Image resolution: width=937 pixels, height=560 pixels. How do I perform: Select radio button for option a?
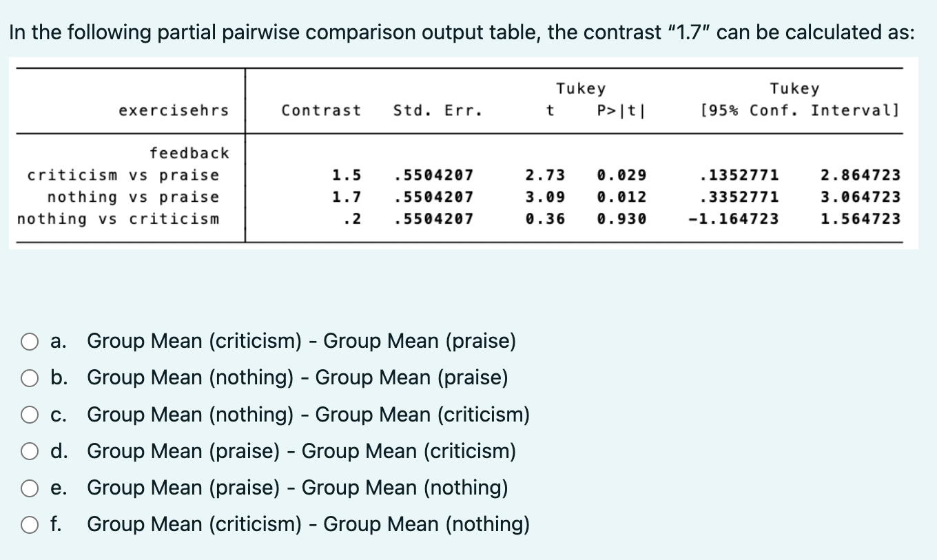click(x=30, y=341)
